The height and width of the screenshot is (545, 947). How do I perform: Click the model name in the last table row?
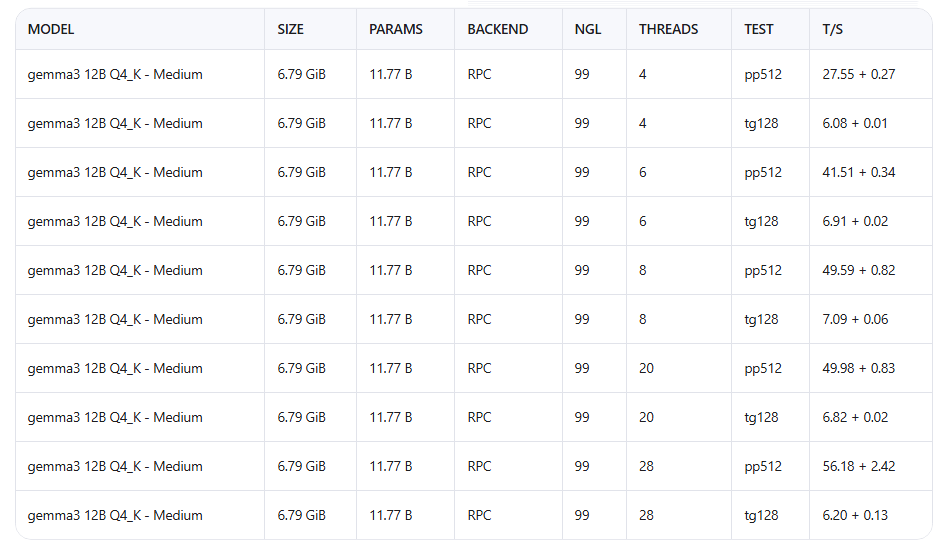pyautogui.click(x=115, y=515)
